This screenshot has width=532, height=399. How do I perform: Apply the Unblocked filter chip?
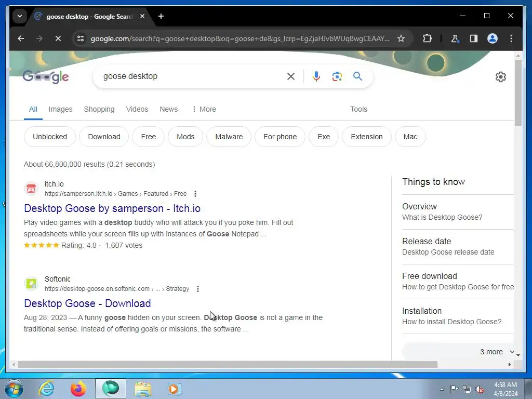pos(50,137)
